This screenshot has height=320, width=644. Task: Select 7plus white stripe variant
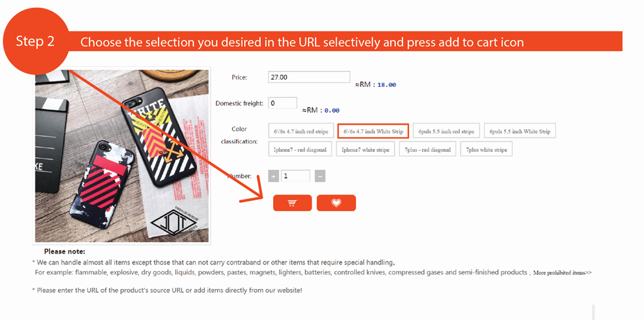(486, 149)
